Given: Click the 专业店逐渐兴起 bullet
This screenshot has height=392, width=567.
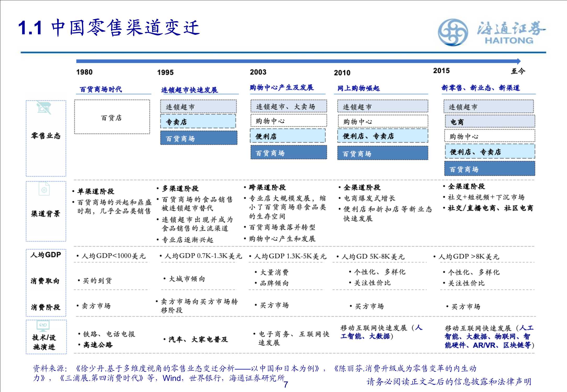Looking at the screenshot, I should [x=185, y=240].
